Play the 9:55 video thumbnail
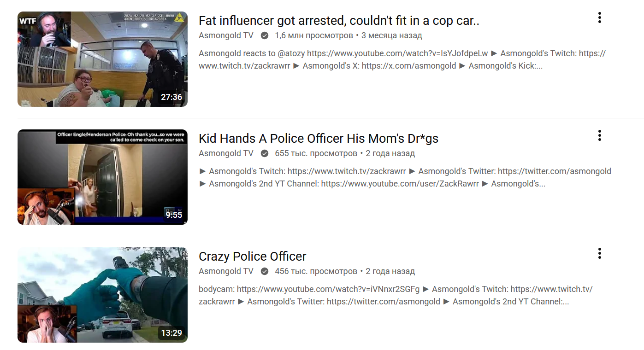This screenshot has height=350, width=644. [102, 177]
